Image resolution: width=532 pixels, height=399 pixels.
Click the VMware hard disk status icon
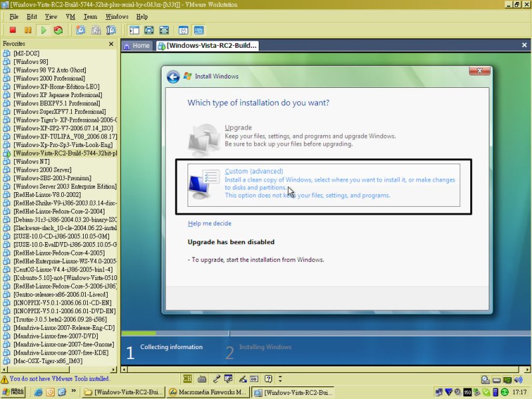[x=485, y=380]
